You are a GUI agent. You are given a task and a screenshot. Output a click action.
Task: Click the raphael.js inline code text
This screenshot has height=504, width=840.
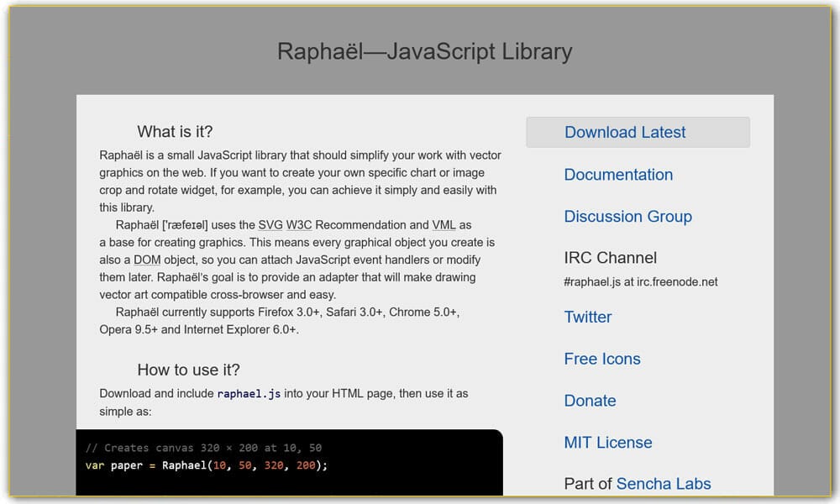(249, 394)
